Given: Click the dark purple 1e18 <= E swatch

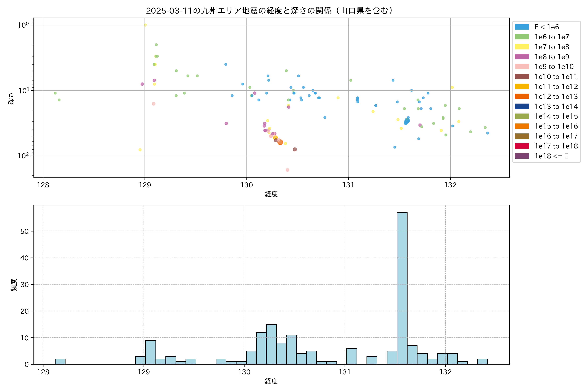Looking at the screenshot, I should click(522, 156).
